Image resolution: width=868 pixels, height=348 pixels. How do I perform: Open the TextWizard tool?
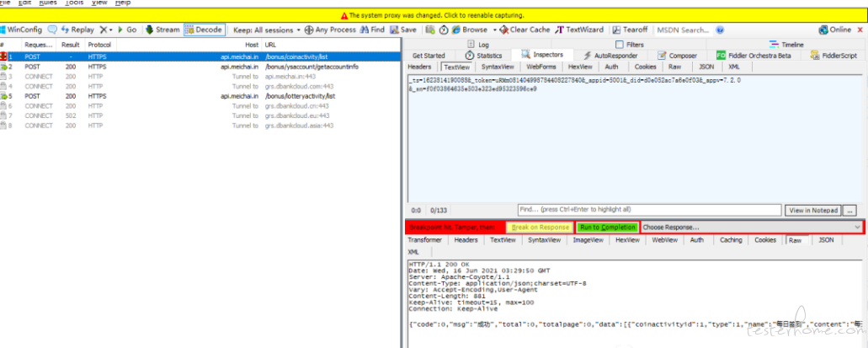coord(579,30)
